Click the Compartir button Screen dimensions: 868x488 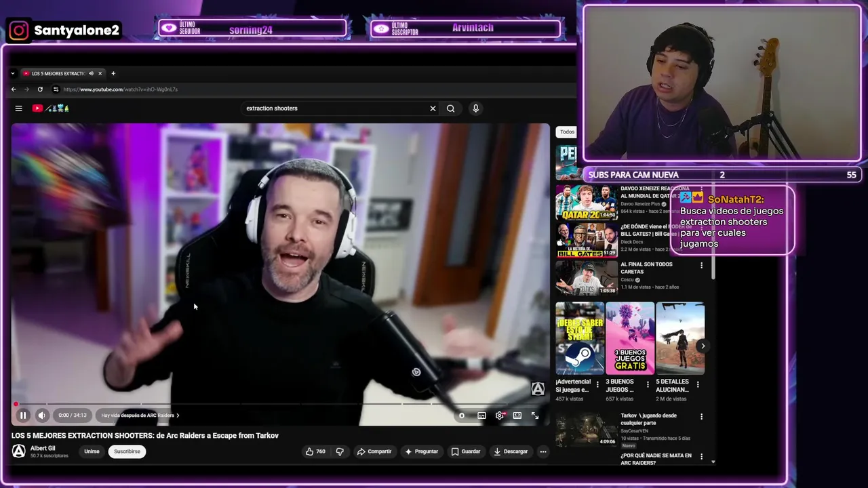click(x=374, y=451)
